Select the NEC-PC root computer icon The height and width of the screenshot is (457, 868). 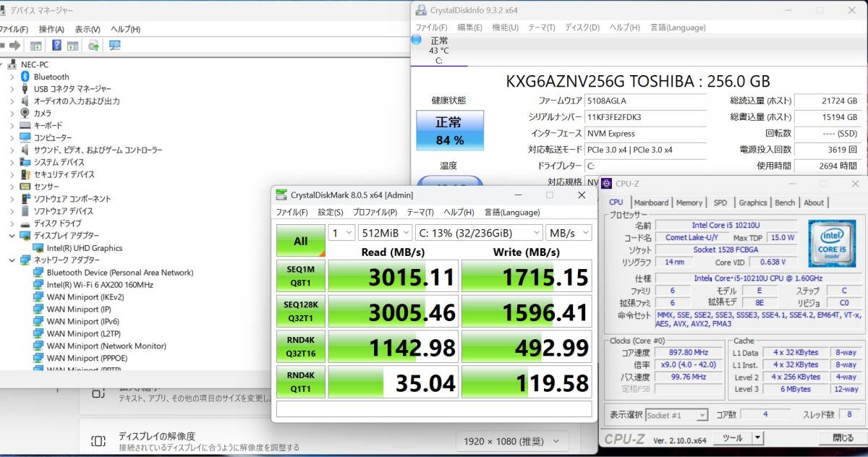(x=13, y=64)
